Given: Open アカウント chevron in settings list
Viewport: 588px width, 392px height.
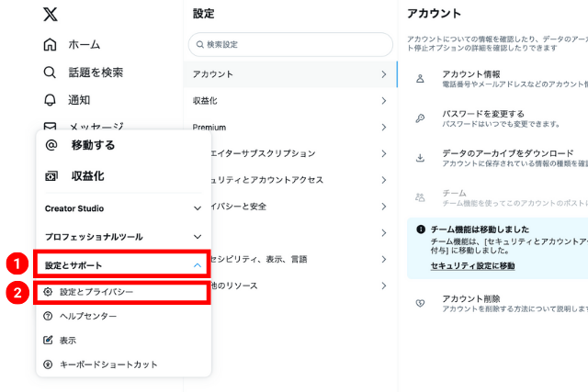Looking at the screenshot, I should coord(383,74).
